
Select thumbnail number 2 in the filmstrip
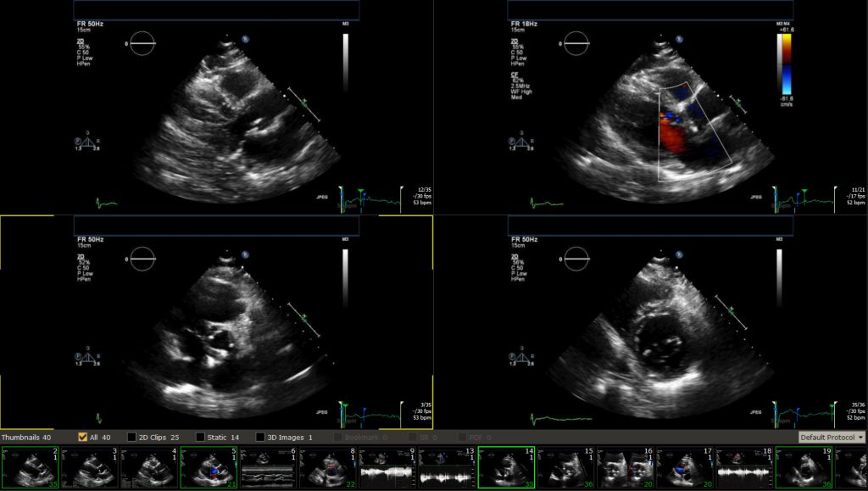pos(30,468)
